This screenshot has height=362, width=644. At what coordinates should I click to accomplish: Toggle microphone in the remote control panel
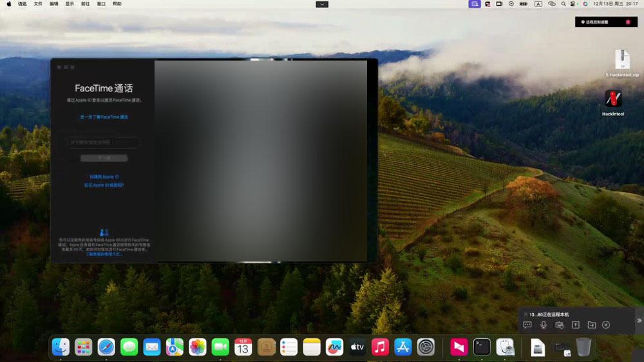(544, 325)
